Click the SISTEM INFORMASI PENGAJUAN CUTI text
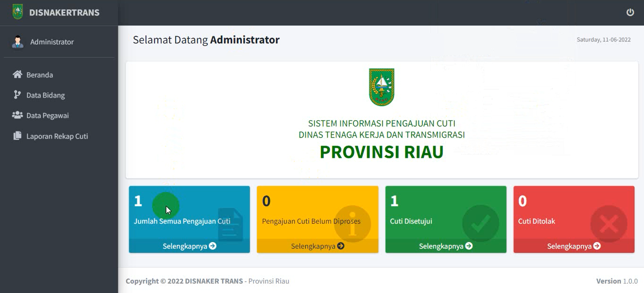The image size is (644, 293). pos(382,123)
